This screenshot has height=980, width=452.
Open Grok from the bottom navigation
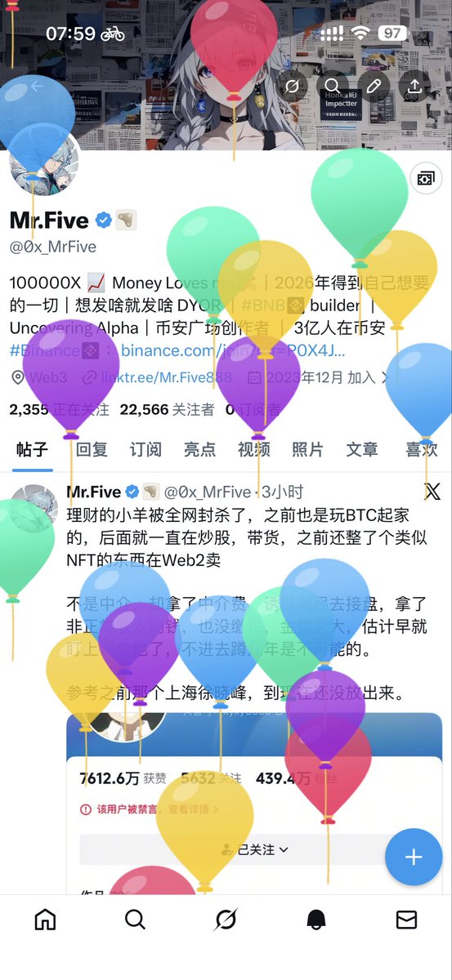[226, 920]
